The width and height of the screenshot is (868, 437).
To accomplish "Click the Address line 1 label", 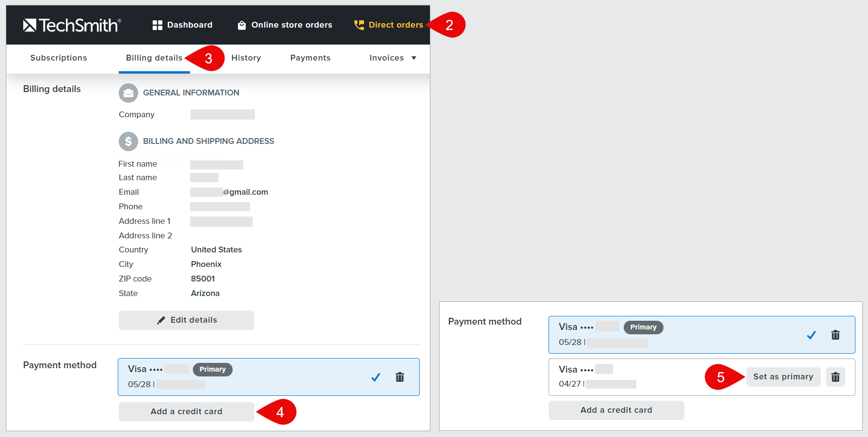I will 144,221.
